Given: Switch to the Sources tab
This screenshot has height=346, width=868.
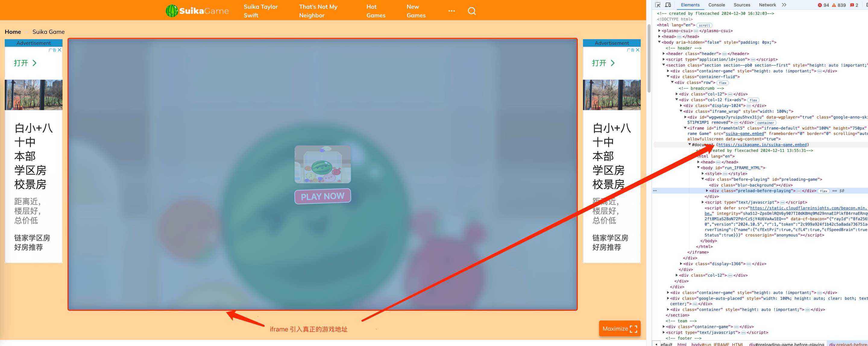Looking at the screenshot, I should 742,5.
